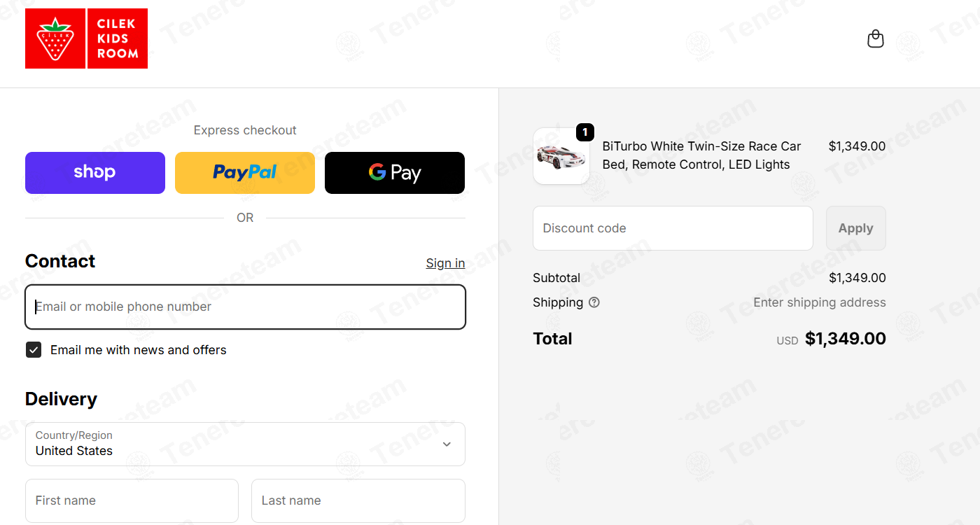The image size is (980, 525).
Task: Choose Google Pay express checkout
Action: 395,173
